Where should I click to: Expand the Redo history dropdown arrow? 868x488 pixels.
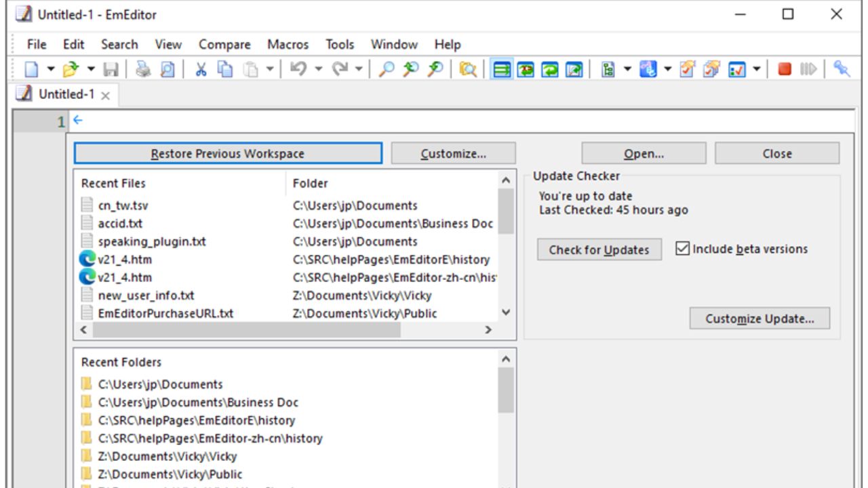[x=359, y=69]
